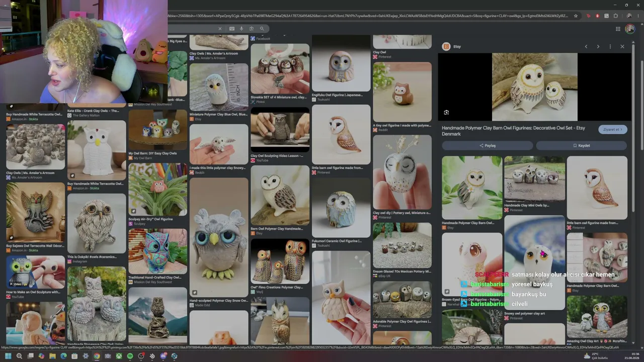The width and height of the screenshot is (644, 362).
Task: Open Spotify from the taskbar
Action: coord(130,356)
